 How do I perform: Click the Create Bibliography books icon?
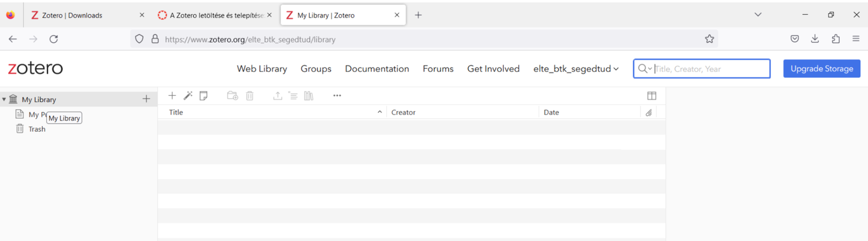tap(309, 95)
